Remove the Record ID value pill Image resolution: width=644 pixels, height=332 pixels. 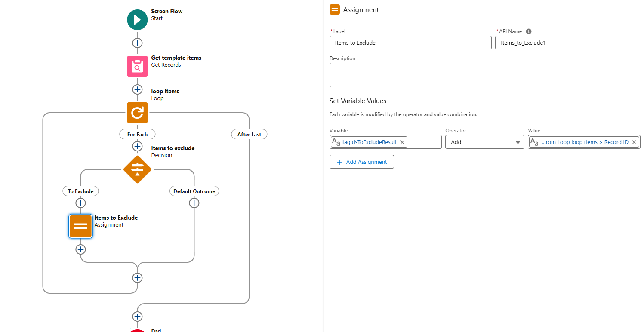634,142
